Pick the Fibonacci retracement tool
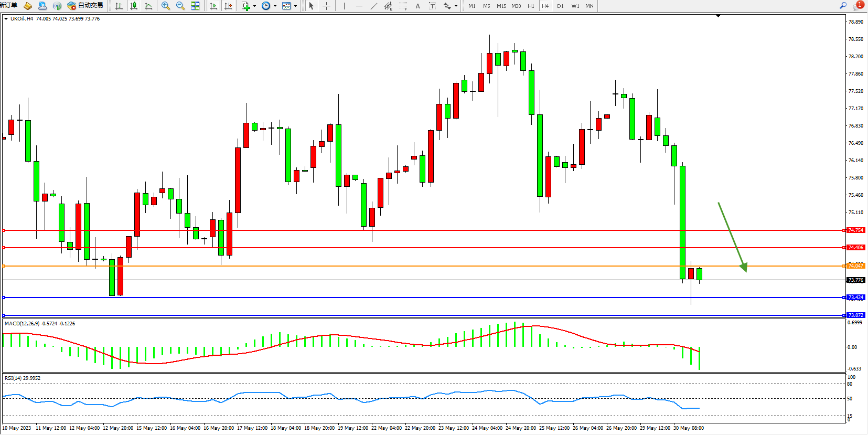 [403, 6]
